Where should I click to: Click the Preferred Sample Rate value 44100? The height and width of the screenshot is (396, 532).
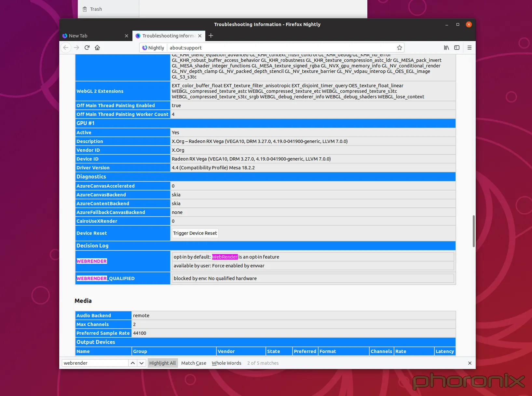pos(140,333)
